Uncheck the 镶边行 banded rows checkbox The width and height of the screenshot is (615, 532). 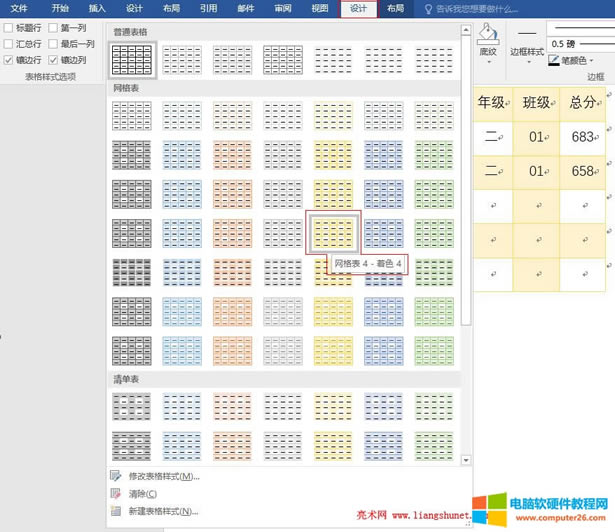(x=8, y=60)
